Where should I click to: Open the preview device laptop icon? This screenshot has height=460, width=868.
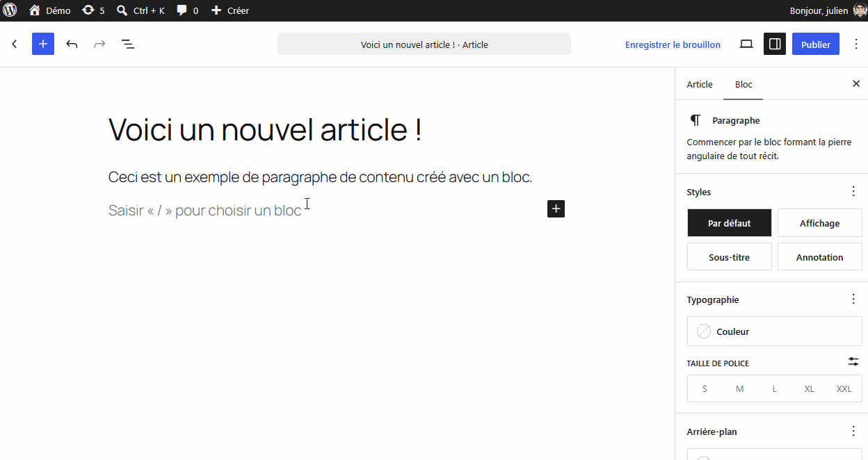tap(746, 44)
